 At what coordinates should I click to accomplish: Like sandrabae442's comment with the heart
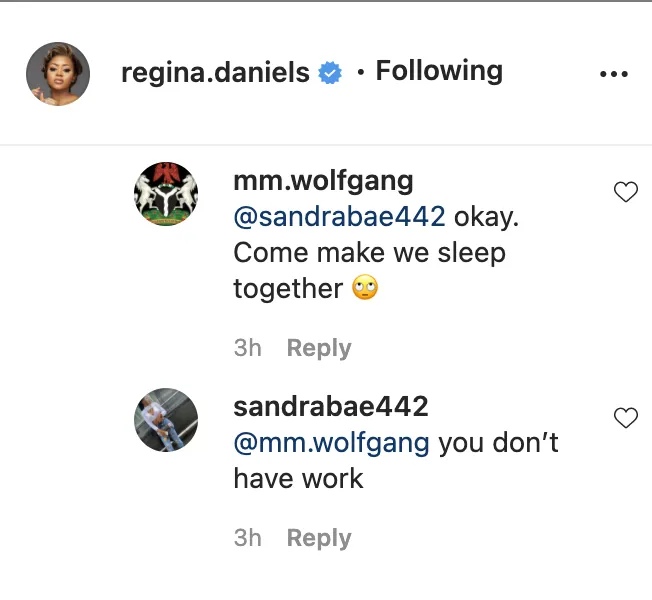point(625,418)
